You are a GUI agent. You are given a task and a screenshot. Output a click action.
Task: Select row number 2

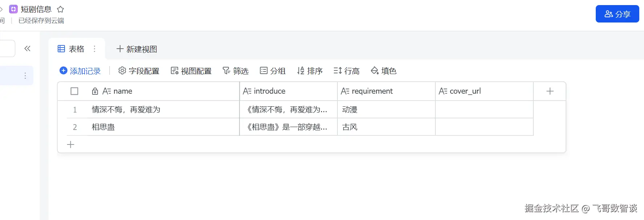75,127
